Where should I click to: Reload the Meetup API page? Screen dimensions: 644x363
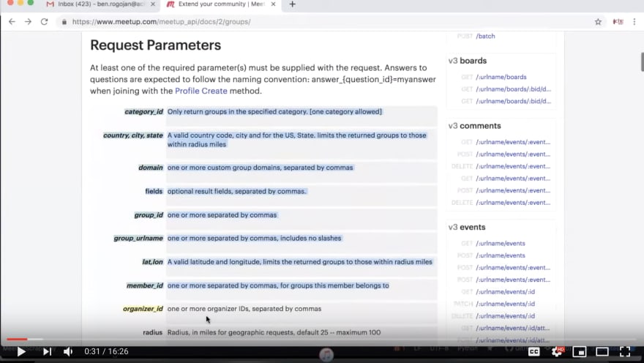pyautogui.click(x=45, y=22)
